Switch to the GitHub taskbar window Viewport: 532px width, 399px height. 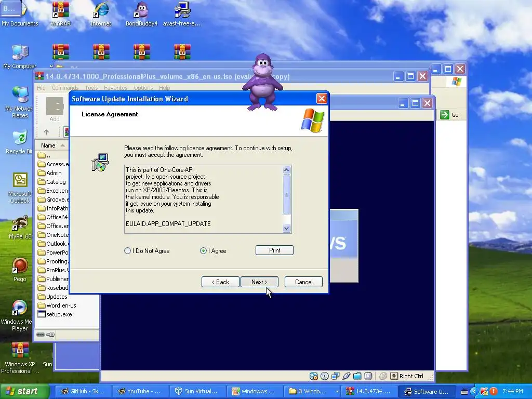point(83,392)
